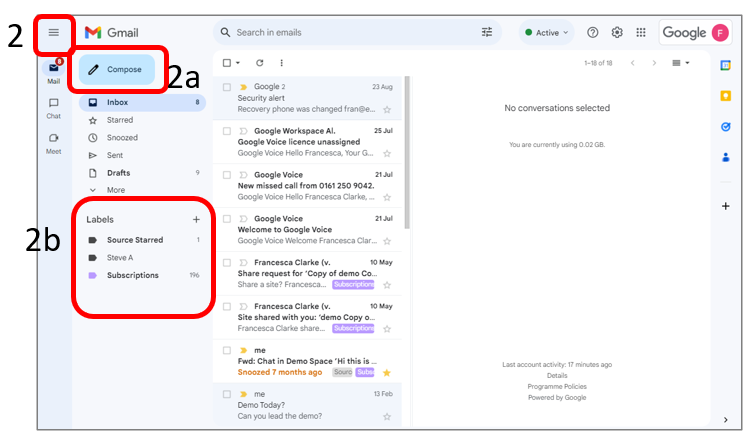Screen dimensions: 748x433
Task: Get add-ons with the plus icon
Action: tap(726, 206)
